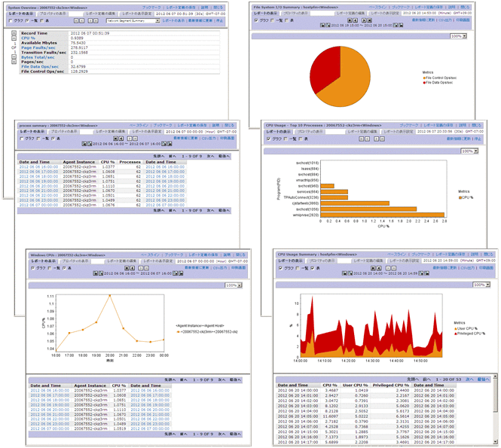This screenshot has height=448, width=501.
Task: Click the CPU % field link in System Overview
Action: [29, 38]
